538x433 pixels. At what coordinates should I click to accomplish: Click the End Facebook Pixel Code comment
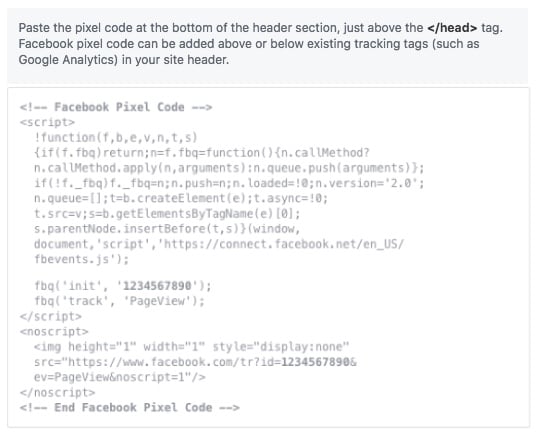(130, 408)
